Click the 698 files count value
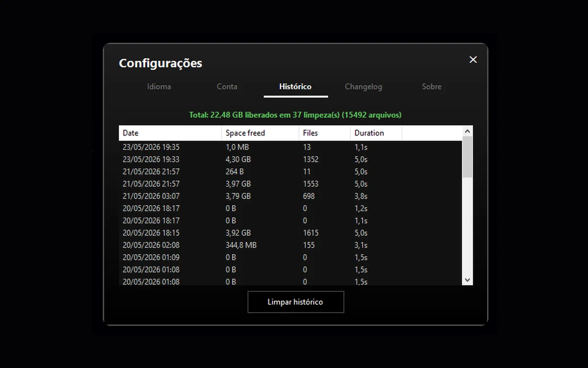 pyautogui.click(x=309, y=196)
